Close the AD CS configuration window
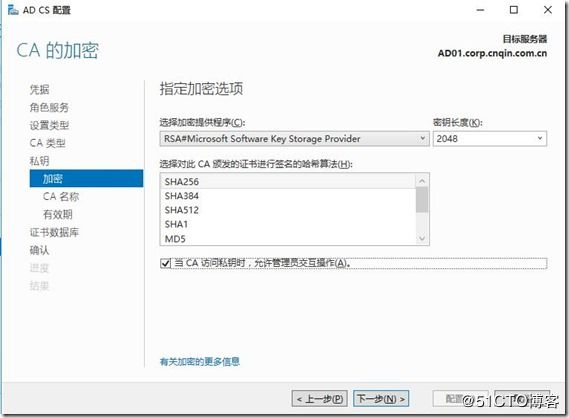569x418 pixels. click(548, 10)
